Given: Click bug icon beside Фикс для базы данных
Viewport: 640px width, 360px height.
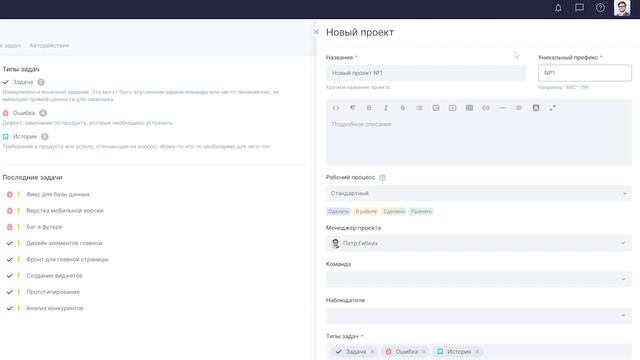Looking at the screenshot, I should 9,195.
